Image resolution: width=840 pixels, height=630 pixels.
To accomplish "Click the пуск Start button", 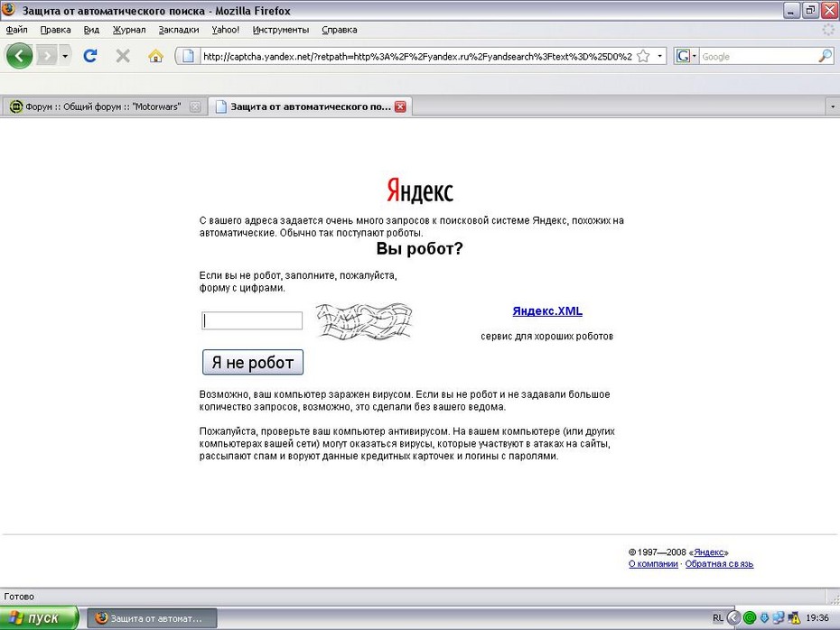I will point(39,618).
